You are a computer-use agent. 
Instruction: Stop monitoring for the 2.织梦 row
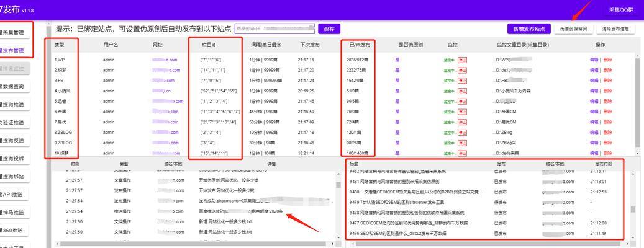[462, 70]
